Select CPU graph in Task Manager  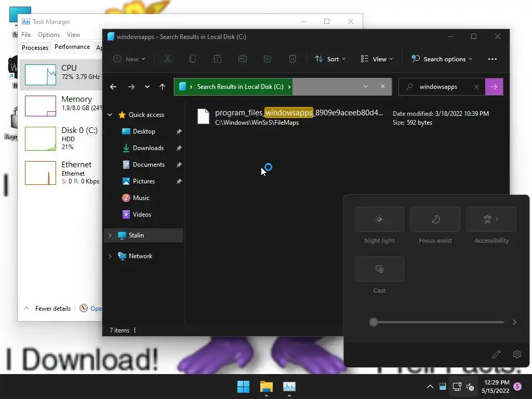point(61,74)
